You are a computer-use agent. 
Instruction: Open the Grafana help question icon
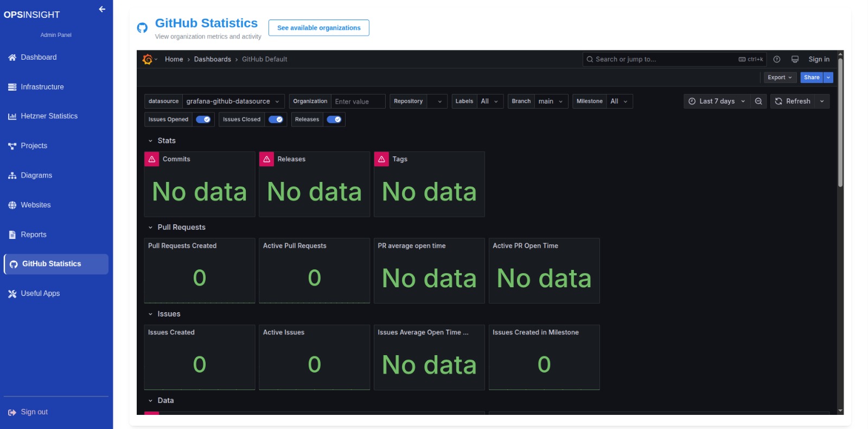click(x=777, y=59)
